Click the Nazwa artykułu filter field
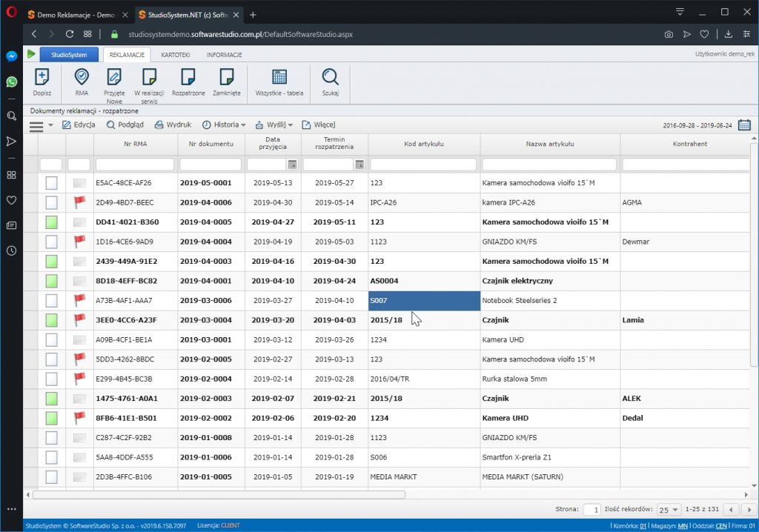This screenshot has width=759, height=532. click(549, 164)
